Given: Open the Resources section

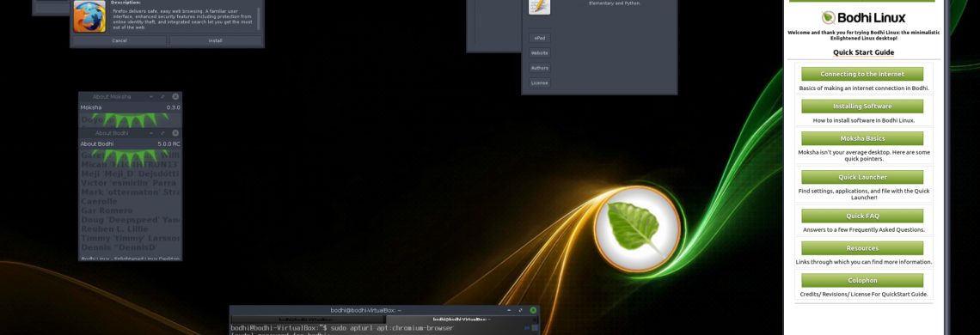Looking at the screenshot, I should click(862, 248).
